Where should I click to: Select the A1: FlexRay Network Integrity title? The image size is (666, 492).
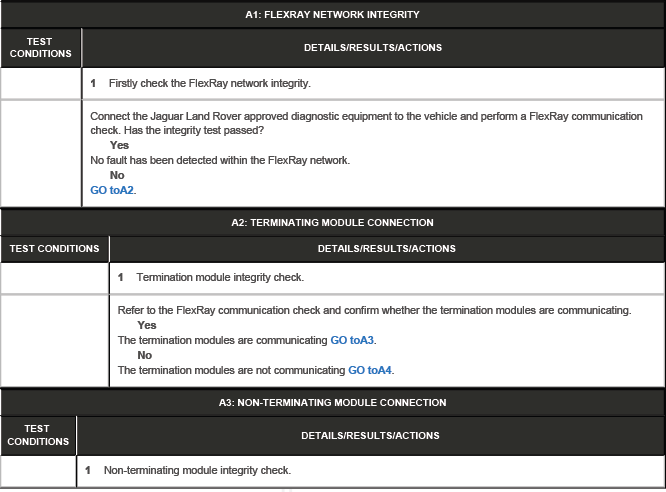point(332,15)
